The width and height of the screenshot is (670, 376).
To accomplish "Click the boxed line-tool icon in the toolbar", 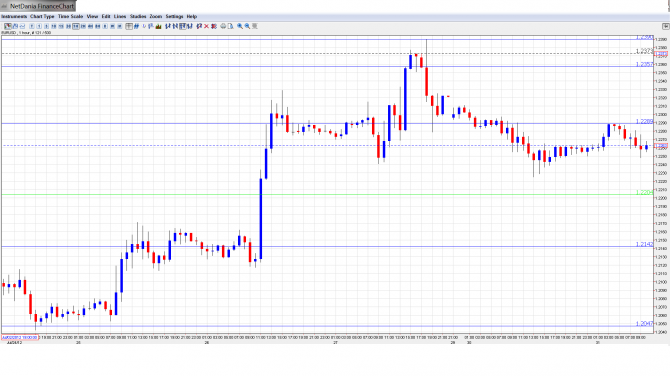I will coord(182,26).
